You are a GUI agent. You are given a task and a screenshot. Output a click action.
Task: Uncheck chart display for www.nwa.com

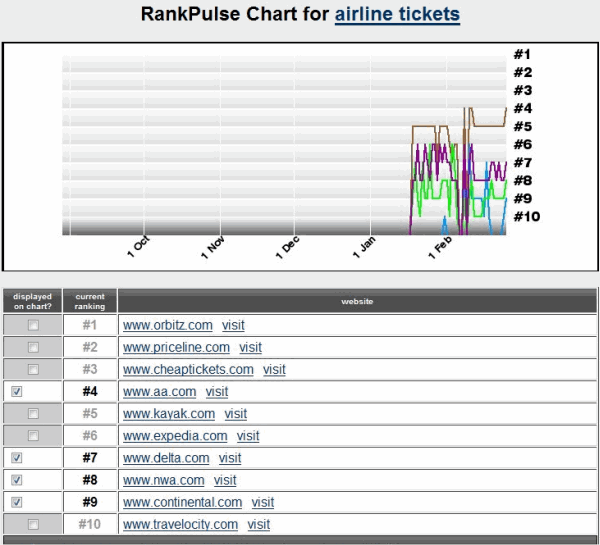(16, 480)
